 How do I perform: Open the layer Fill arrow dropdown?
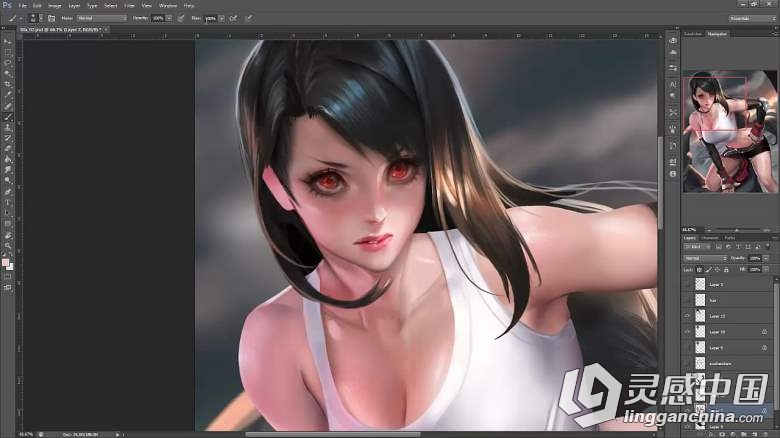[x=766, y=270]
